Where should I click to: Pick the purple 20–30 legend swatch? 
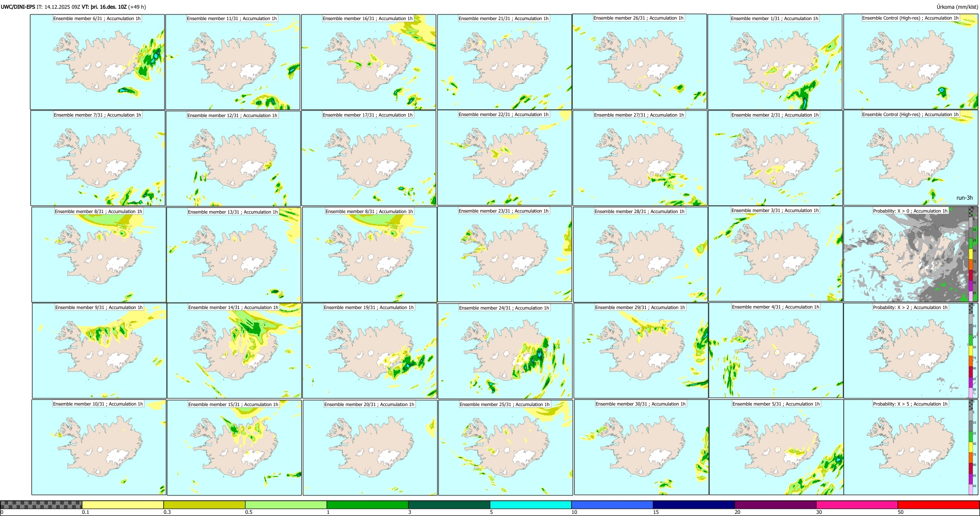pyautogui.click(x=775, y=505)
